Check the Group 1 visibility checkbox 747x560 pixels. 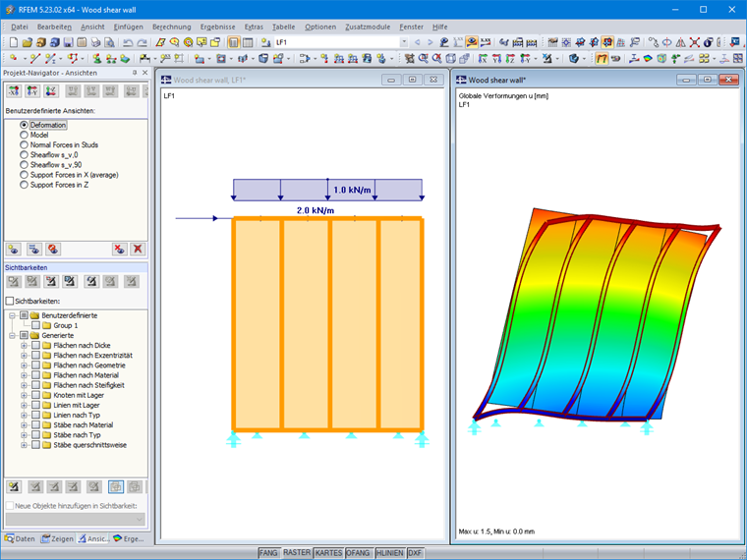tap(35, 325)
